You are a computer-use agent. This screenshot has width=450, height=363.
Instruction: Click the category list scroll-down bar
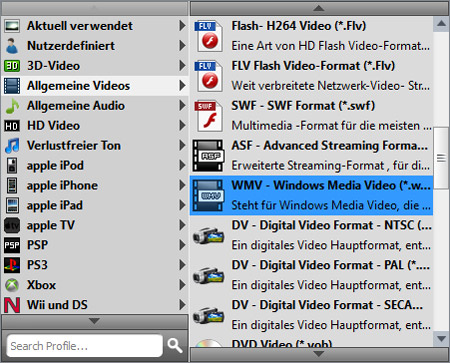pyautogui.click(x=95, y=321)
